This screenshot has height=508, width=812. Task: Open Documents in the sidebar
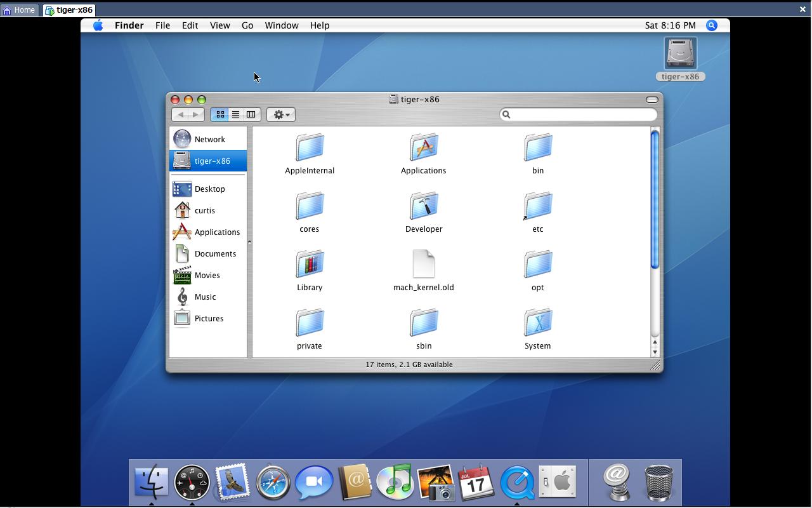click(x=208, y=253)
